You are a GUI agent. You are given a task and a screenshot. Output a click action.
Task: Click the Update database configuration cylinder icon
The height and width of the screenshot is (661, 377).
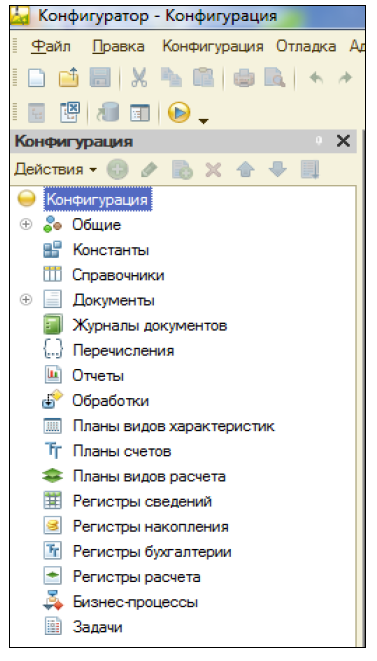tap(108, 113)
